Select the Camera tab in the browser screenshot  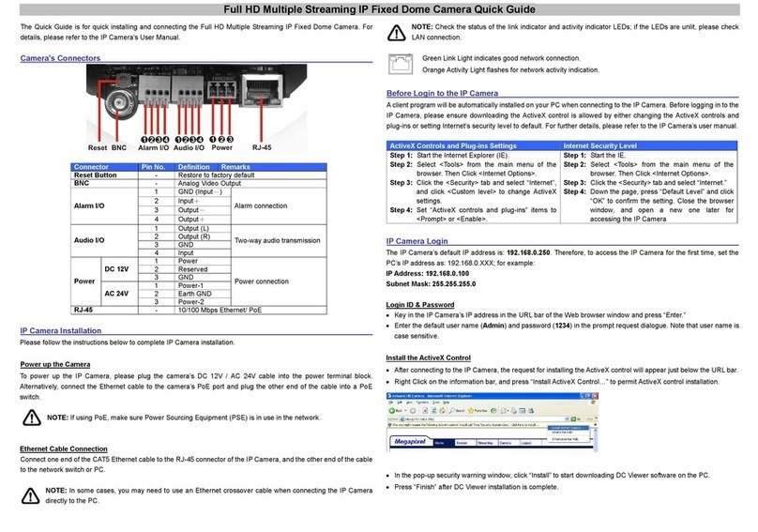[x=508, y=443]
